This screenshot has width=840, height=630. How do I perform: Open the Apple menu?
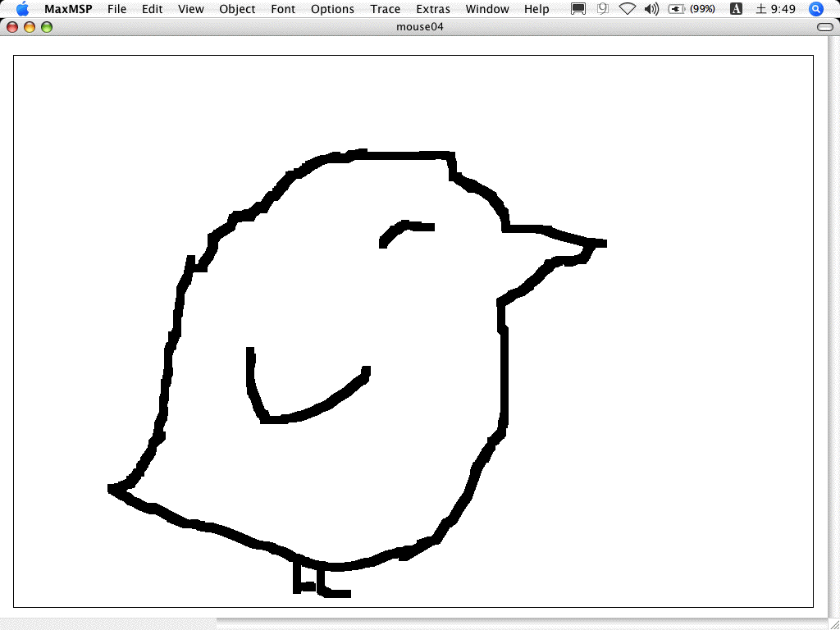pos(22,8)
